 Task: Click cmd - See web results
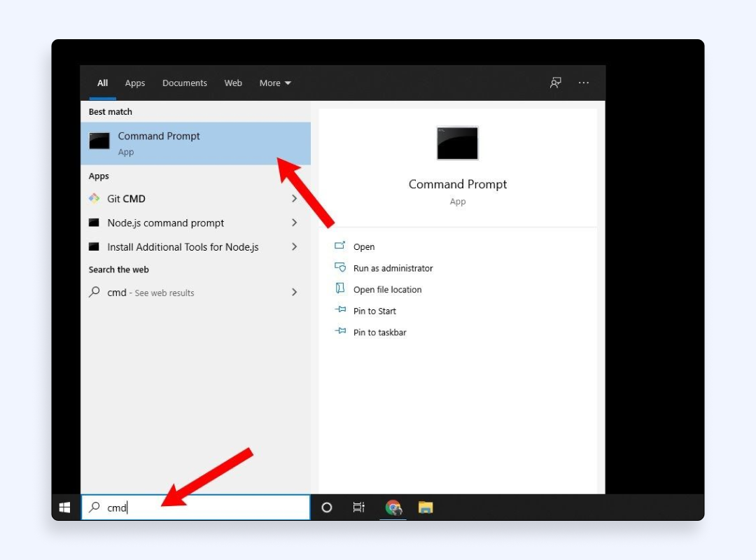[195, 292]
